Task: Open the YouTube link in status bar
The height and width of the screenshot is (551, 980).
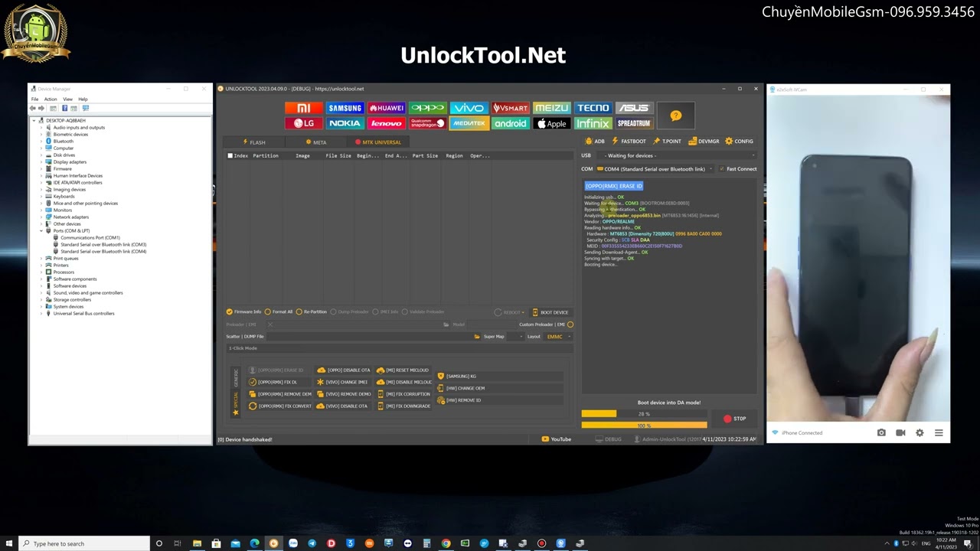Action: point(556,439)
